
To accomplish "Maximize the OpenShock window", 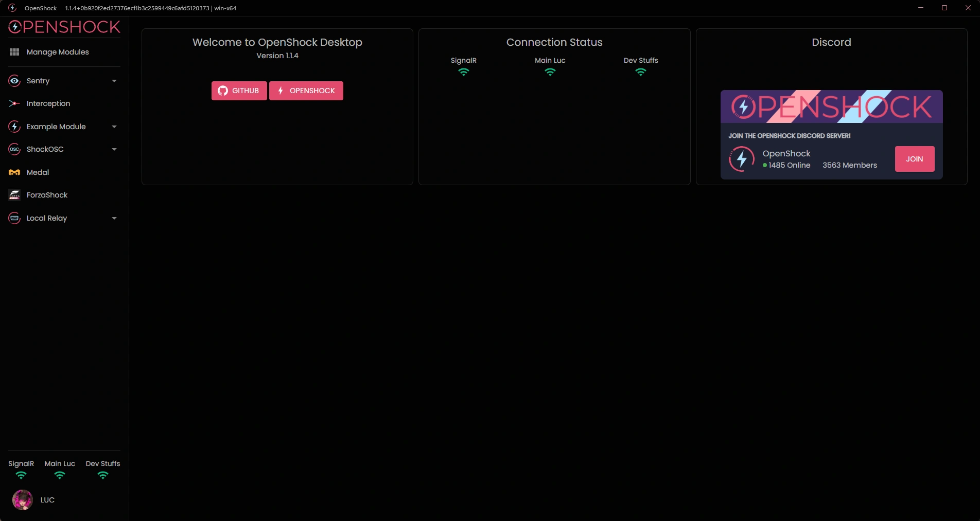I will pos(944,8).
